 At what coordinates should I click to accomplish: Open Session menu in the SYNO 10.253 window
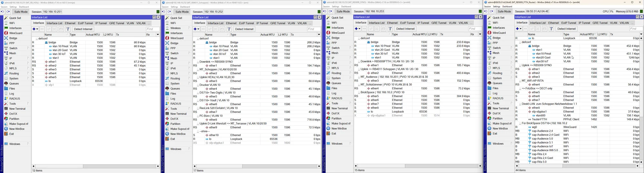(x=326, y=6)
